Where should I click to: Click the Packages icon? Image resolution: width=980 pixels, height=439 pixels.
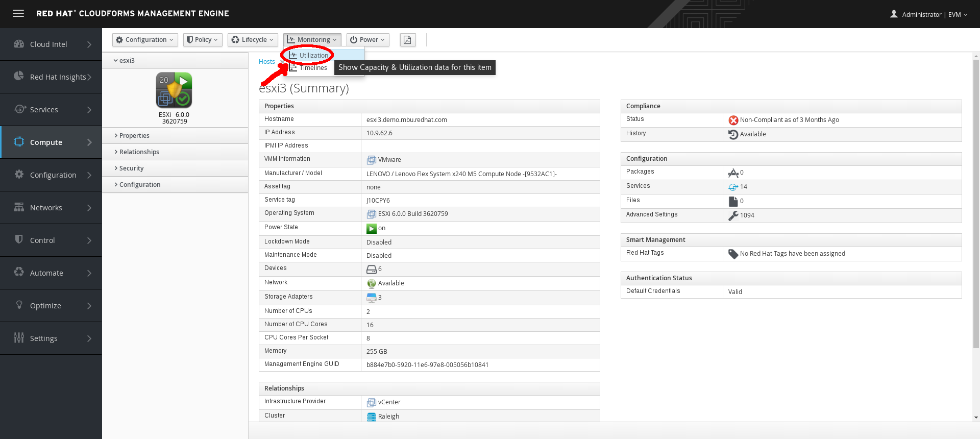733,173
